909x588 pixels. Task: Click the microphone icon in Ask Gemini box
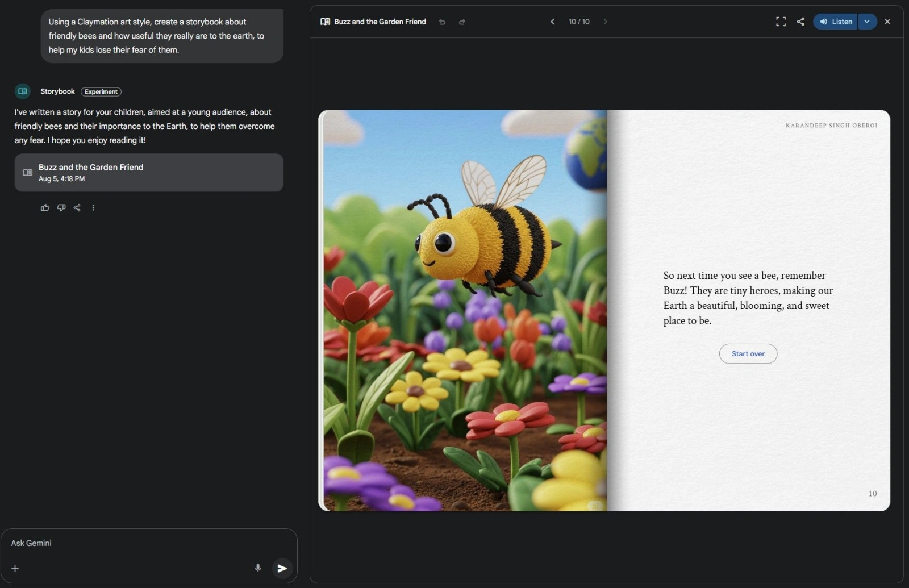point(258,568)
